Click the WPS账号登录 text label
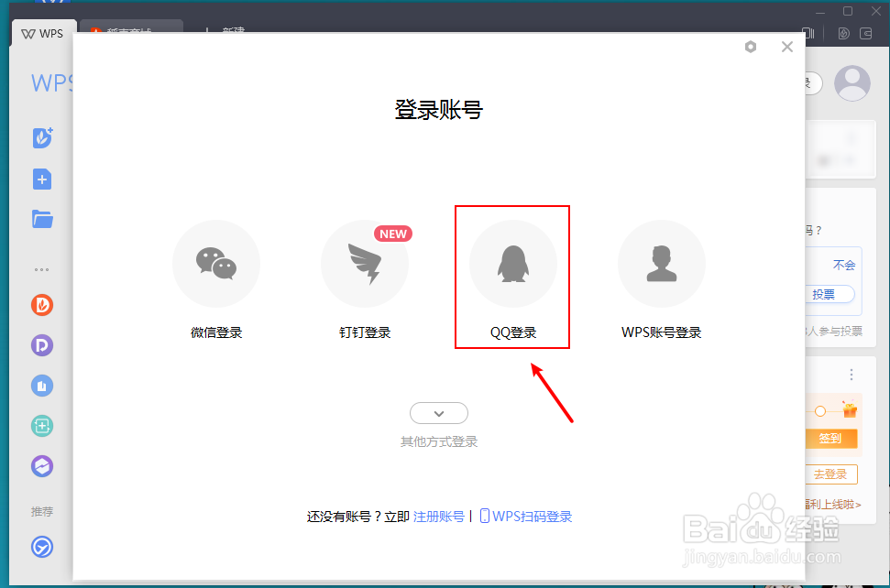890x588 pixels. 661,332
